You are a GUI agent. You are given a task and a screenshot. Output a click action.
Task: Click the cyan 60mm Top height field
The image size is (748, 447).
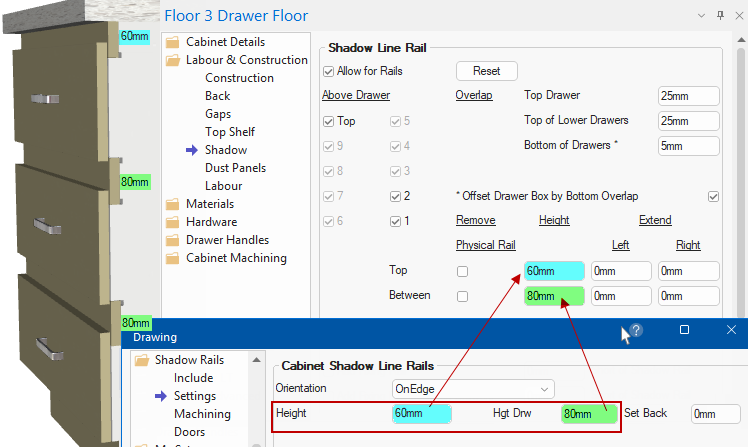(553, 271)
